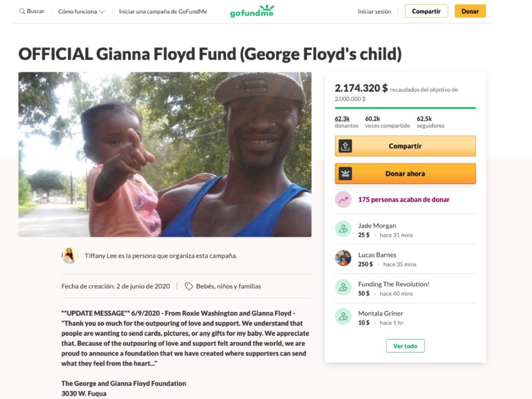Click the GoFundMe logo
Image resolution: width=532 pixels, height=399 pixels.
[252, 11]
